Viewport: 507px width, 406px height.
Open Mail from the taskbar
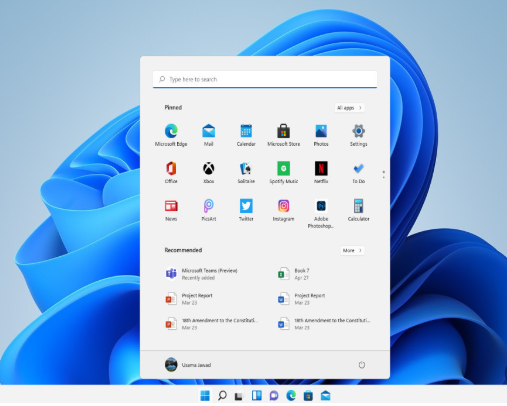coord(326,396)
